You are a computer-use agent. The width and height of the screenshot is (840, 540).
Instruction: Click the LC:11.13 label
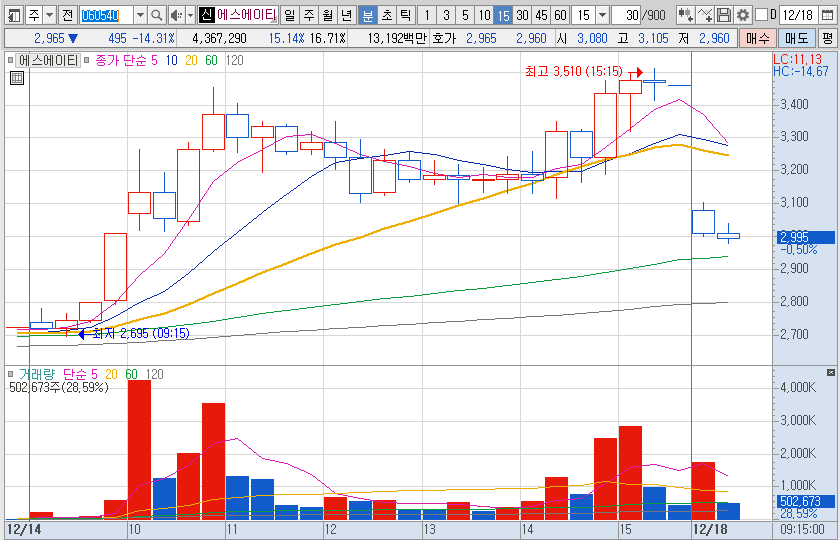coord(799,60)
